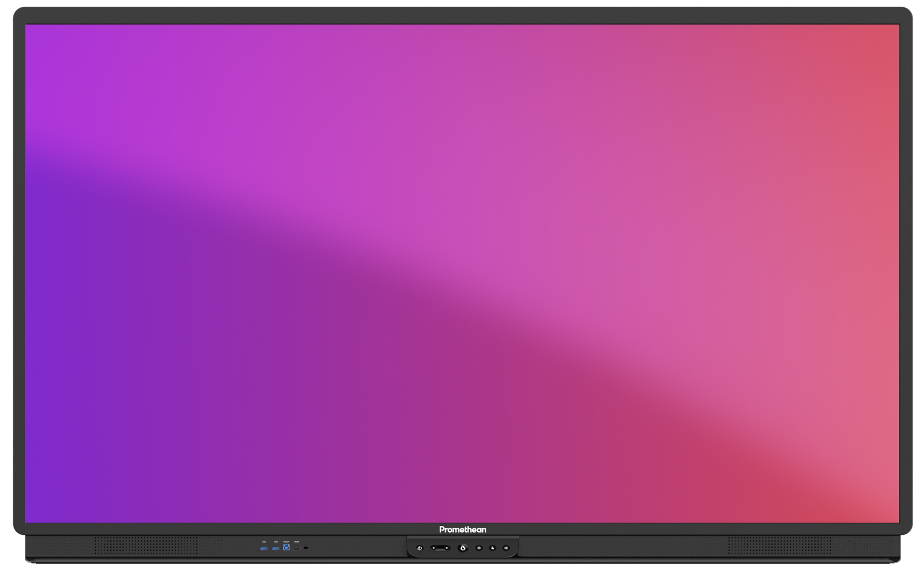The width and height of the screenshot is (924, 573).
Task: Toggle standby with the power button
Action: click(420, 548)
